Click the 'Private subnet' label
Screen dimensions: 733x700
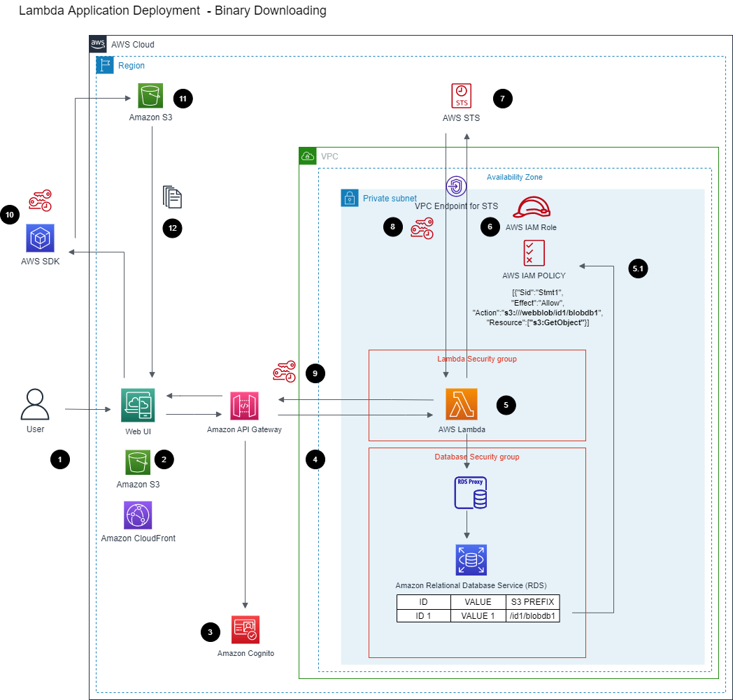390,198
